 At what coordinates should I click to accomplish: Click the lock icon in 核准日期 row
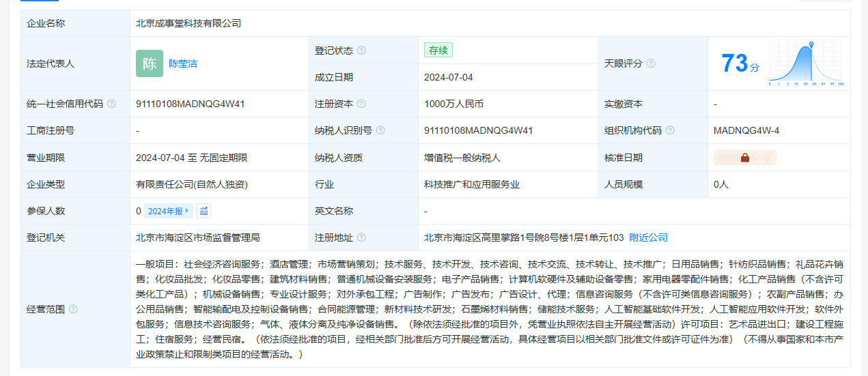(745, 158)
